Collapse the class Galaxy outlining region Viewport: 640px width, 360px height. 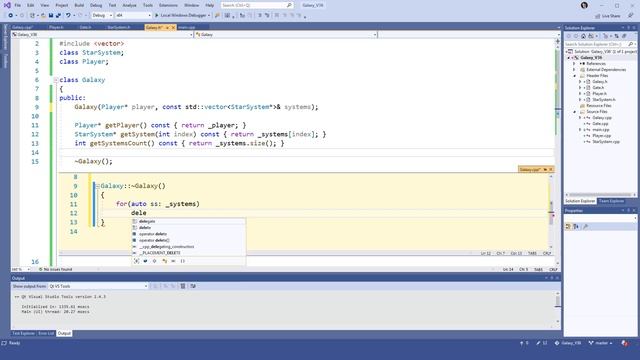[x=56, y=80]
